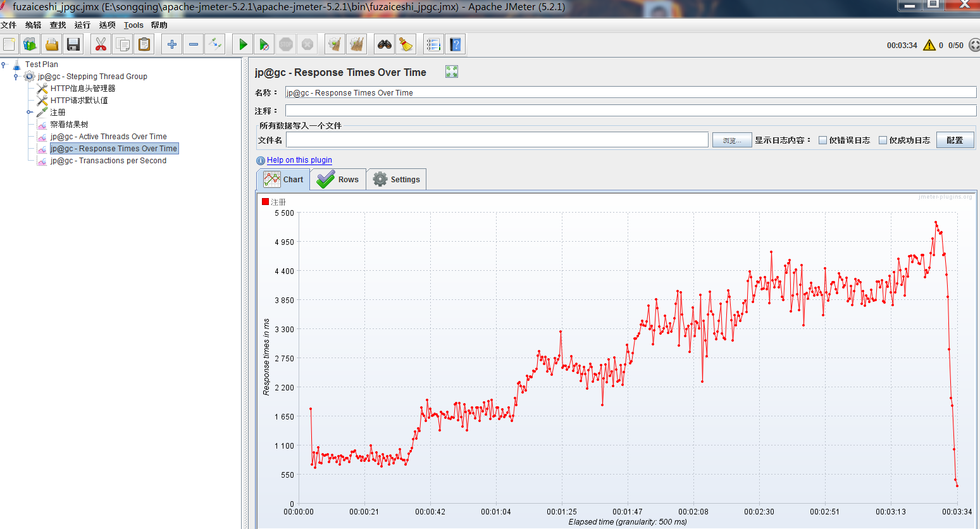Switch to the Settings tab
The image size is (980, 529).
tap(396, 179)
